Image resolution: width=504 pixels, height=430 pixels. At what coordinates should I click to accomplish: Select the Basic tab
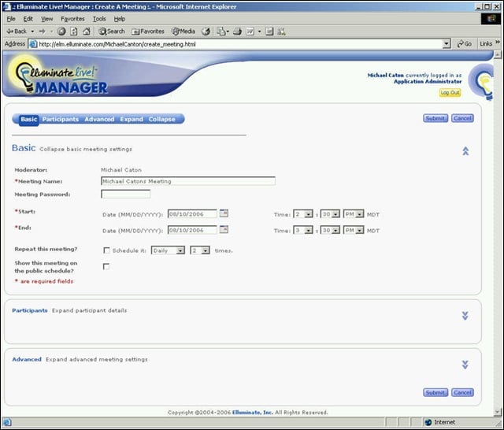[29, 120]
